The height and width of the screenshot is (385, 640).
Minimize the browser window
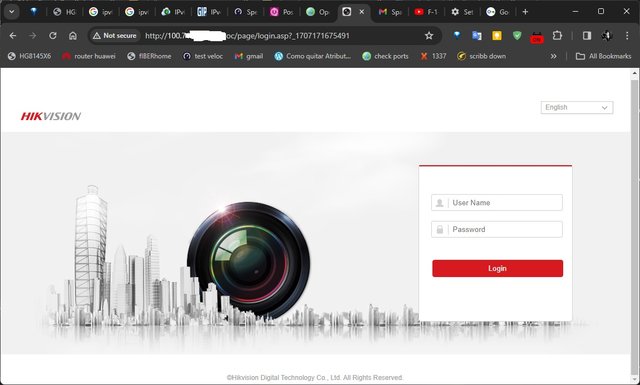pos(575,11)
